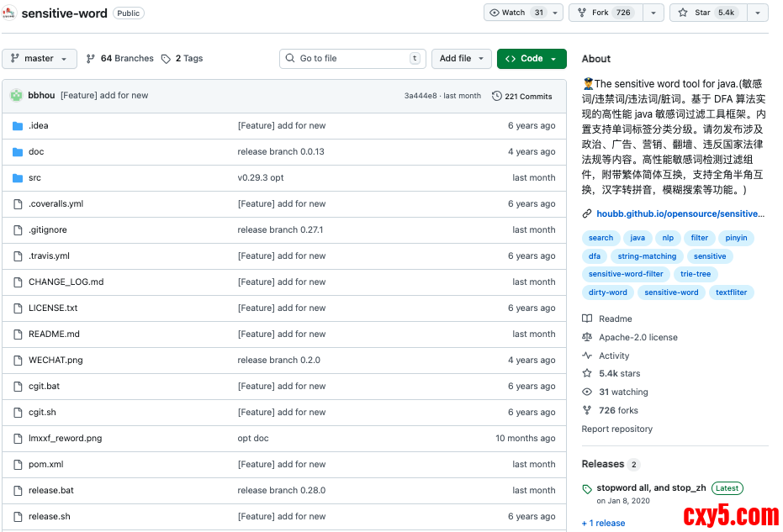783x532 pixels.
Task: Click the Activity pulse icon
Action: [x=587, y=356]
